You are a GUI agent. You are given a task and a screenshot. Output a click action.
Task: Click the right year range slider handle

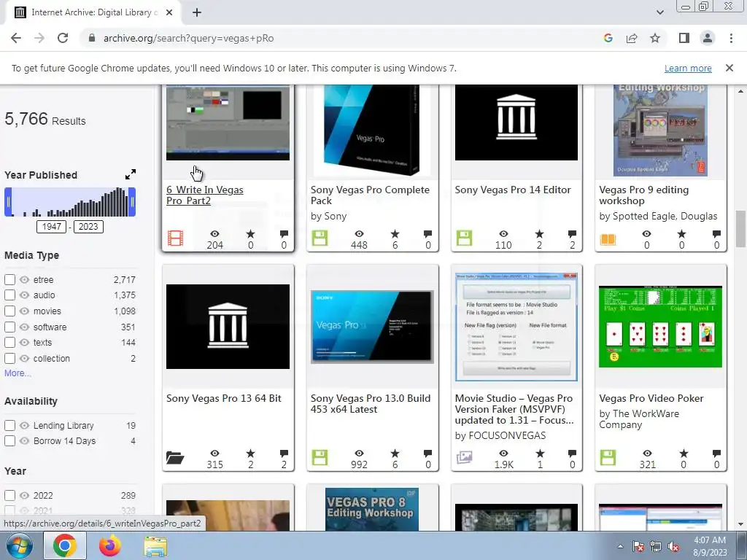tap(133, 202)
